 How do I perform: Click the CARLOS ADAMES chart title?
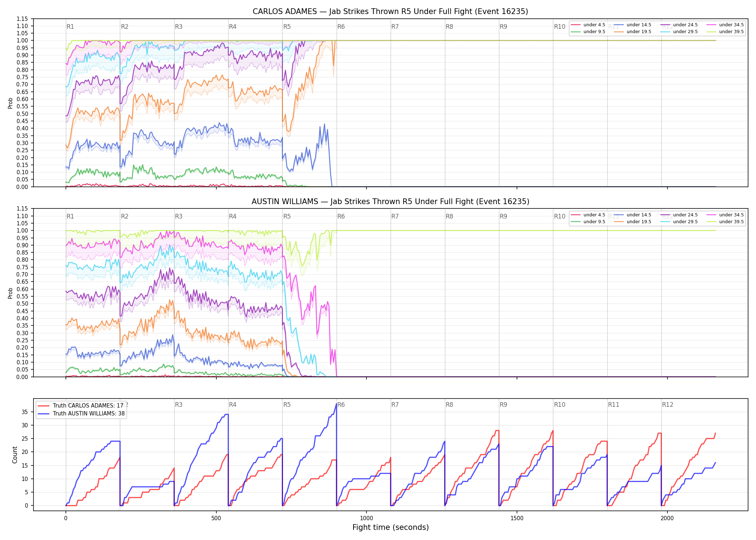point(390,12)
